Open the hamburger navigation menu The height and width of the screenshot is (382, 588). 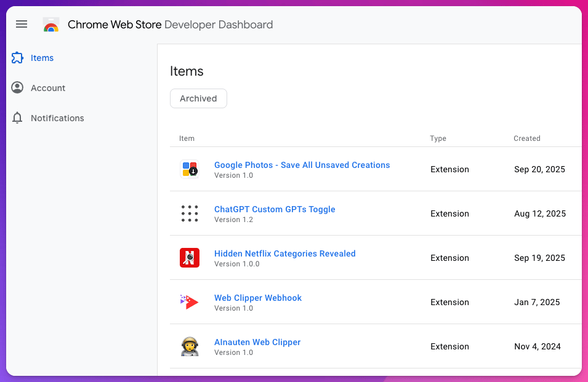[x=22, y=25]
